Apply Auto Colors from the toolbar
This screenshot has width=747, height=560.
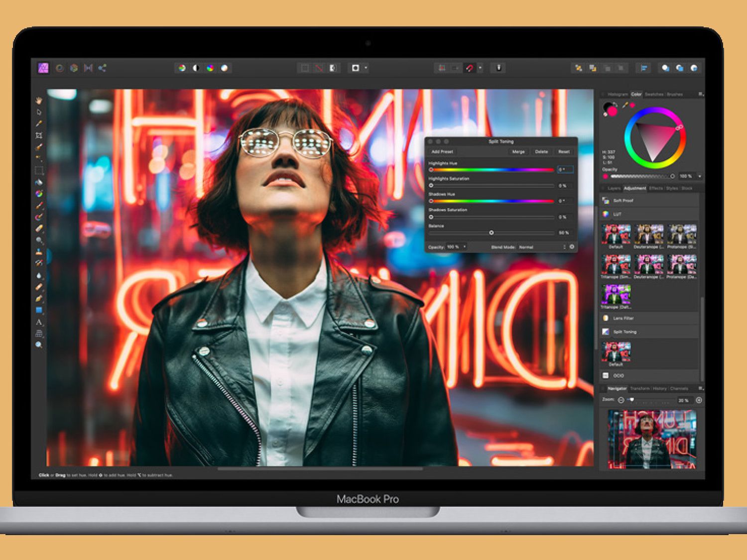(210, 68)
